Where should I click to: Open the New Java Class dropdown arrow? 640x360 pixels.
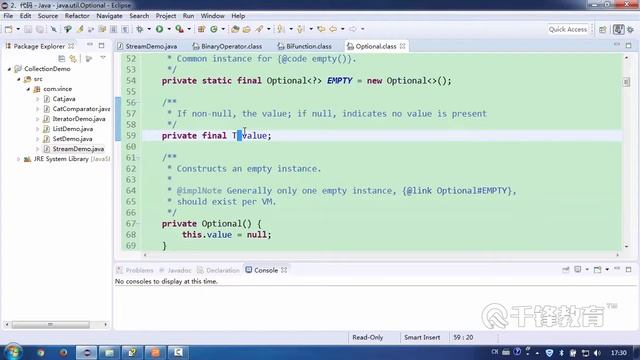(223, 29)
